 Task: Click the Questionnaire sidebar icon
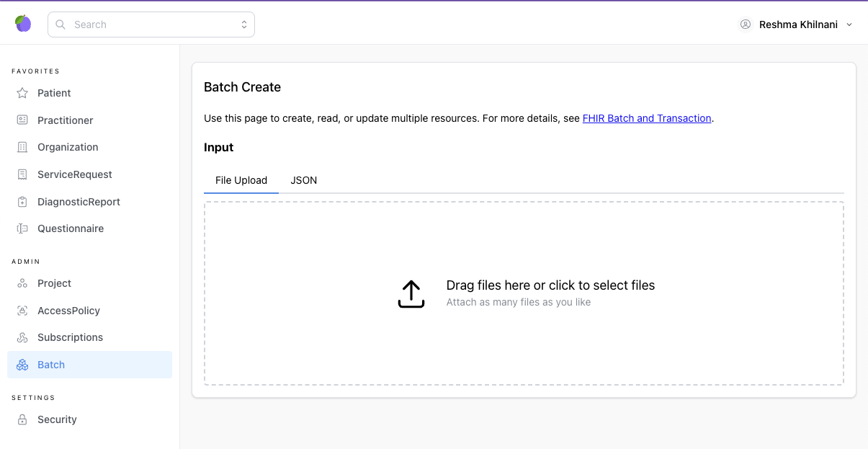coord(22,228)
